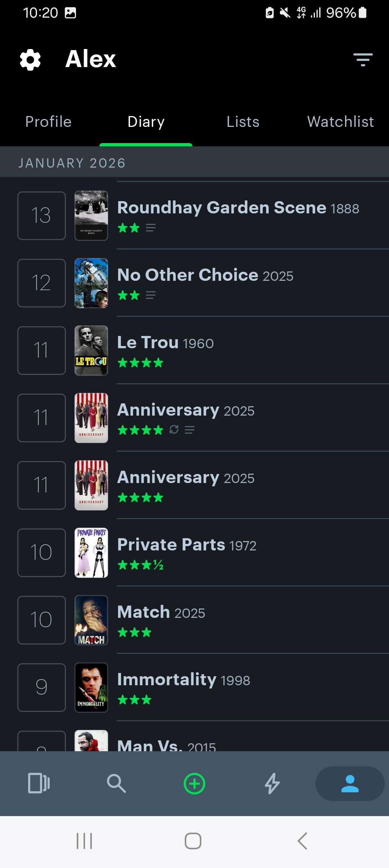The width and height of the screenshot is (389, 868).
Task: Open the diary filter icon
Action: (363, 59)
